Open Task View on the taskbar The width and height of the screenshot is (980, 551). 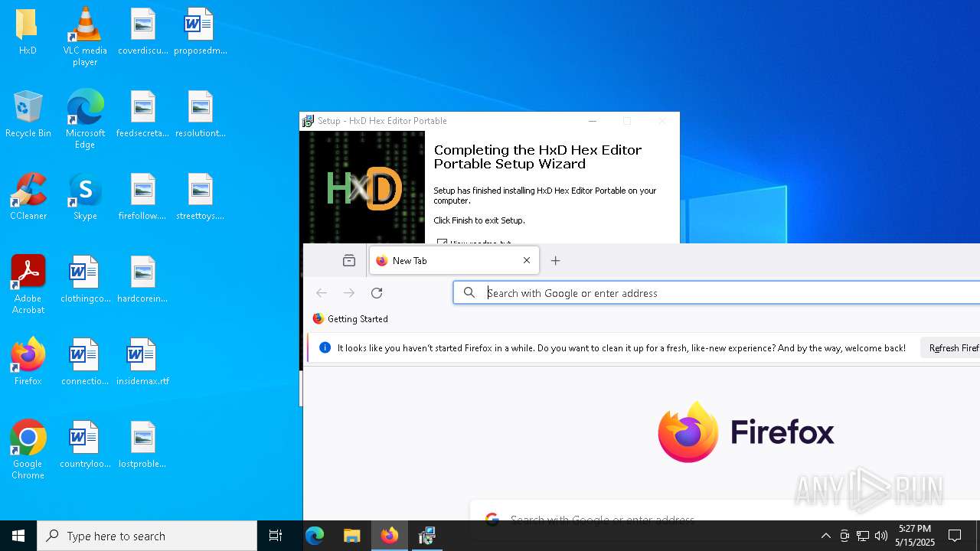(x=276, y=536)
